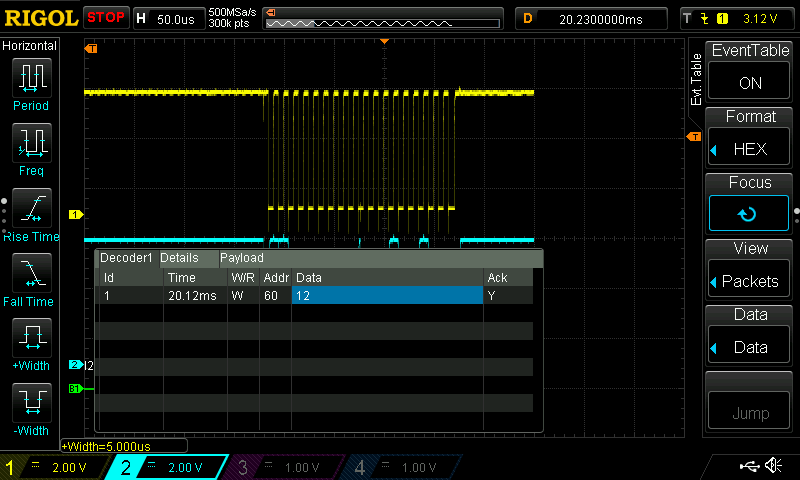Screen dimensions: 800x480
Task: Toggle channel 1 at 2.00 V
Action: coord(55,467)
